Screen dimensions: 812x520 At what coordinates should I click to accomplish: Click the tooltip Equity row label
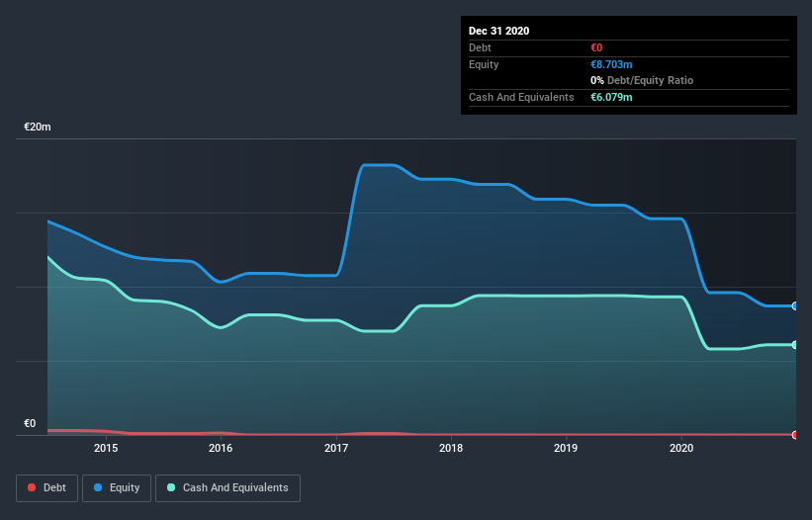(484, 64)
